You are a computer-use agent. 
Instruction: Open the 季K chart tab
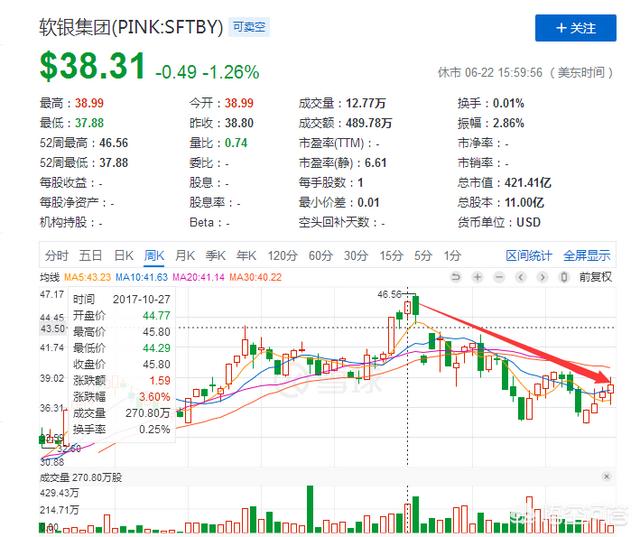pos(216,256)
